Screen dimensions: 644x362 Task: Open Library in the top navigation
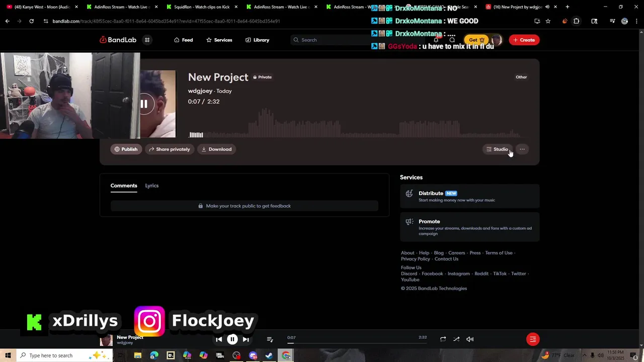click(258, 40)
